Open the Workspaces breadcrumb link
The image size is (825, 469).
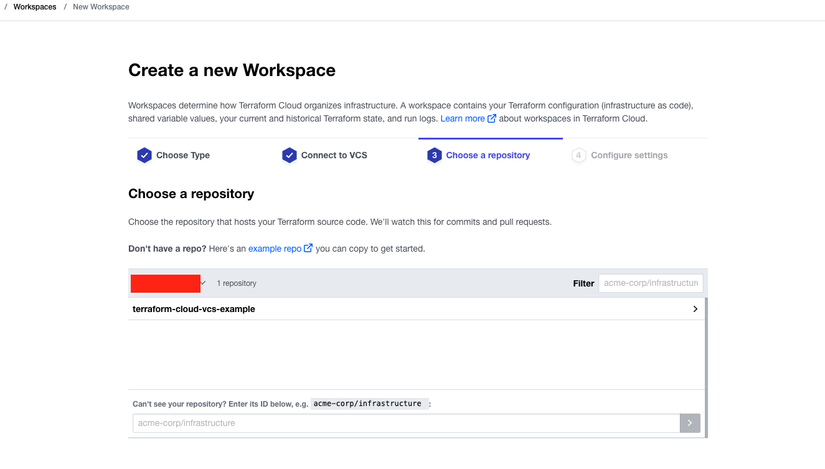35,7
